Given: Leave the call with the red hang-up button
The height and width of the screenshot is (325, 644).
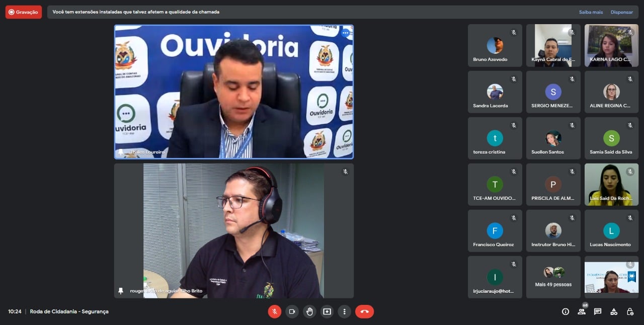Looking at the screenshot, I should pyautogui.click(x=364, y=311).
